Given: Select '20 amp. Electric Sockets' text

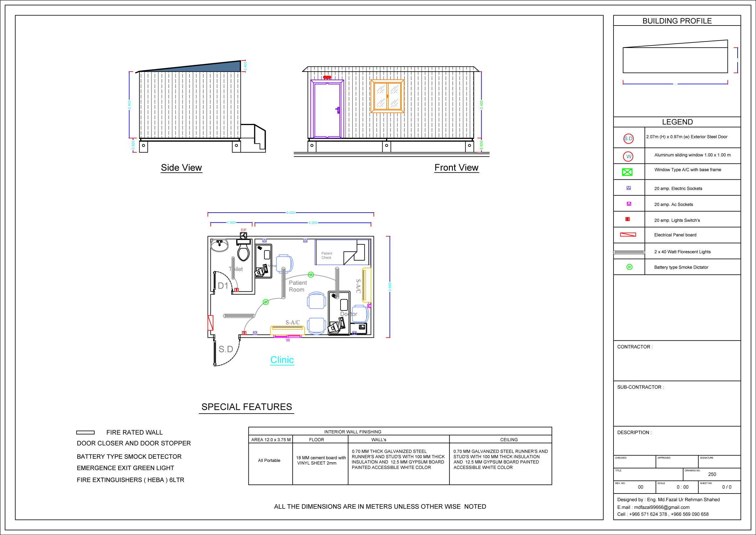Looking at the screenshot, I should (x=678, y=188).
